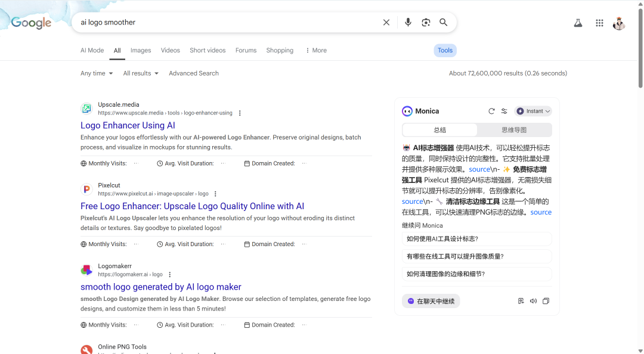This screenshot has width=644, height=354.
Task: Switch to Videos tab
Action: pyautogui.click(x=171, y=50)
